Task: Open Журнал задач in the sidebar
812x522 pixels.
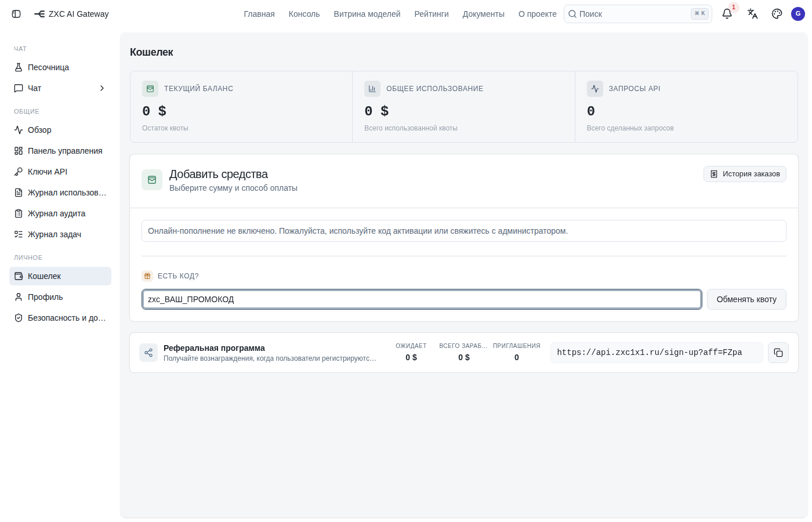Action: point(60,234)
